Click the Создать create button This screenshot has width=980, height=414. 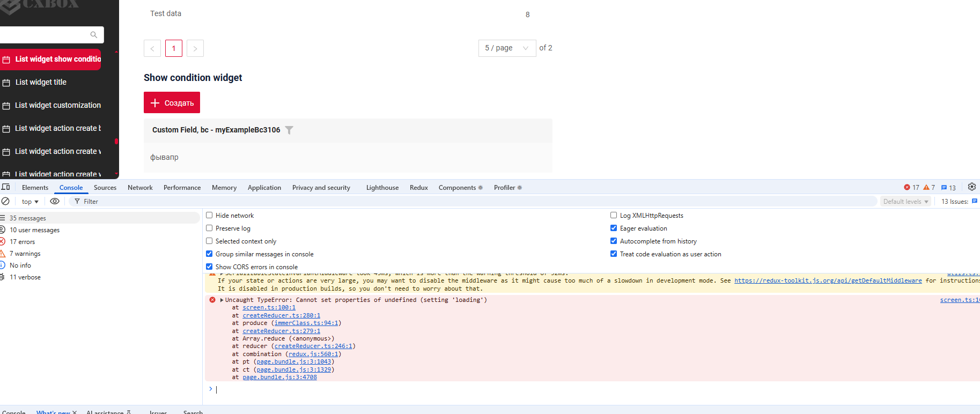click(172, 102)
